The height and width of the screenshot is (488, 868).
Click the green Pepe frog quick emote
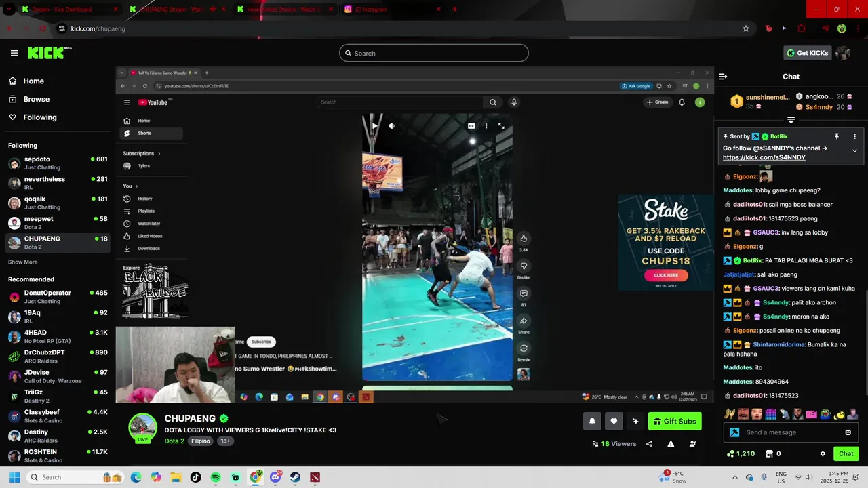pyautogui.click(x=825, y=413)
